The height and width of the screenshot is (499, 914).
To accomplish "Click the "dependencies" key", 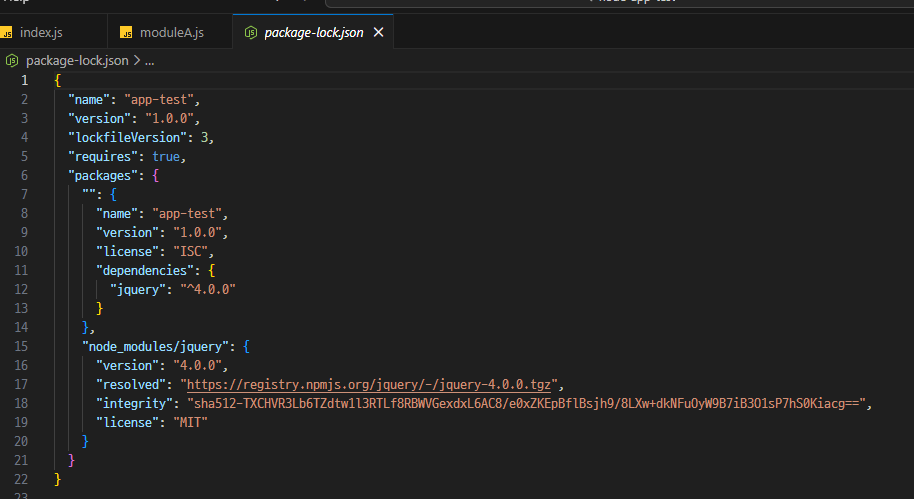I will pos(145,270).
